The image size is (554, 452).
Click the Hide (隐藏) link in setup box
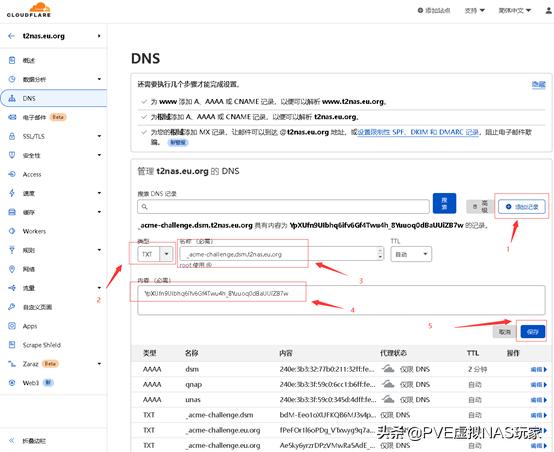pos(538,84)
